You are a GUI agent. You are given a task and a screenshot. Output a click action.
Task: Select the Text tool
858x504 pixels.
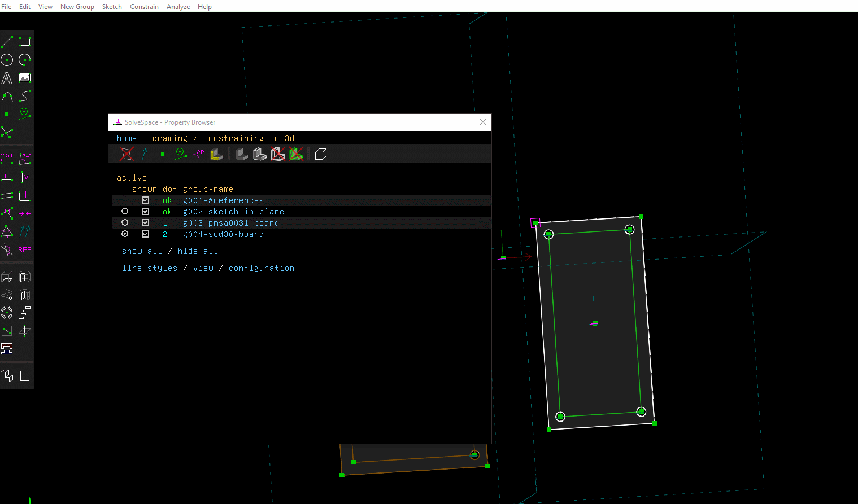click(x=7, y=78)
